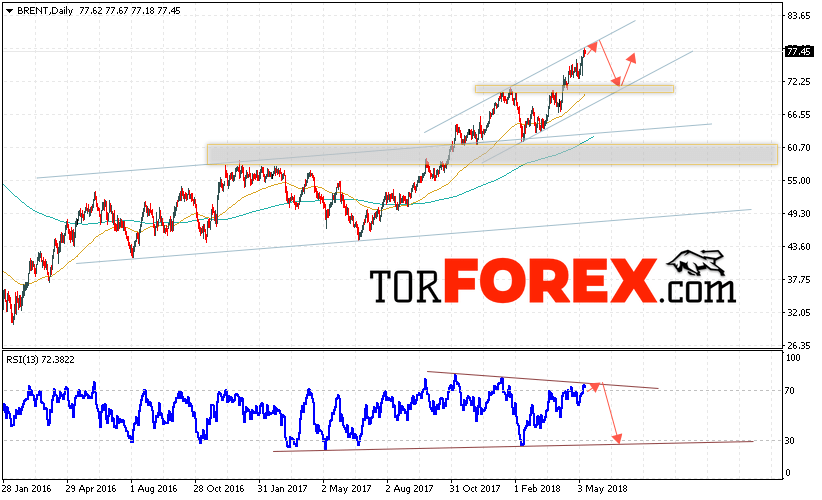Click the 2 Aug 2017 date label
The height and width of the screenshot is (500, 822).
coord(409,489)
